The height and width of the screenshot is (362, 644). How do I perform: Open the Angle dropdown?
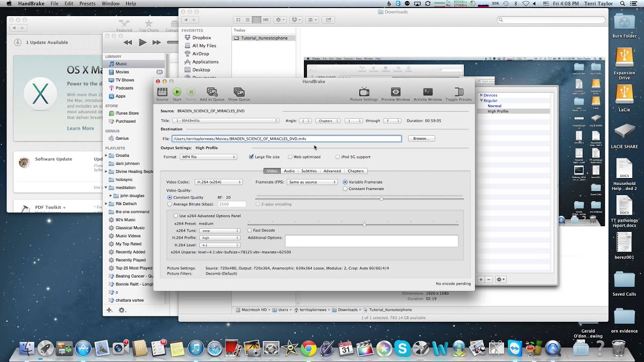coord(305,121)
